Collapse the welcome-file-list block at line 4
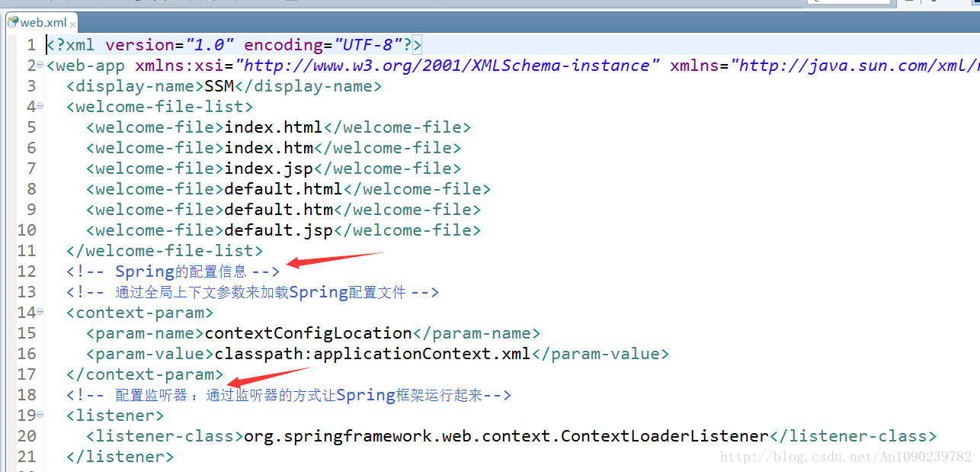Screen dimensions: 980x472 coord(40,107)
